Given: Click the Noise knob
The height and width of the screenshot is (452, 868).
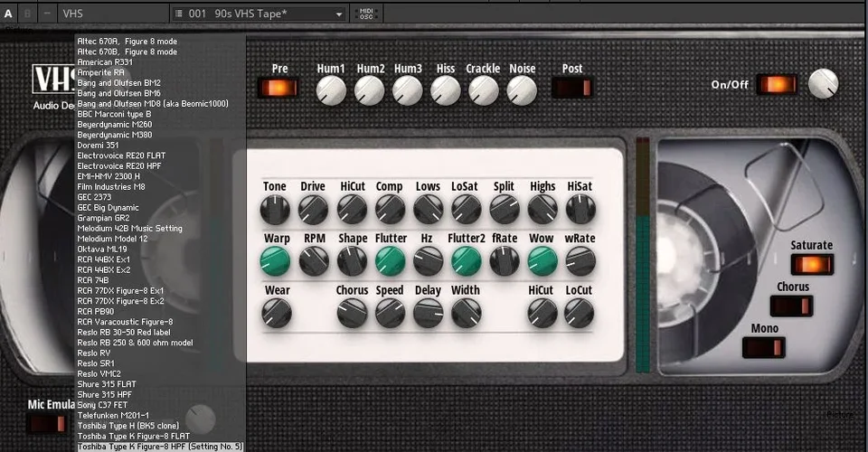Looking at the screenshot, I should pyautogui.click(x=522, y=90).
